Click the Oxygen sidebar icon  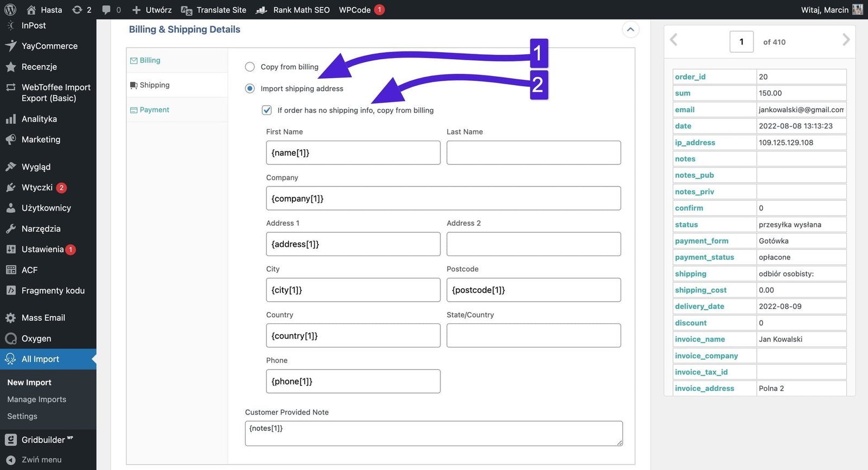(x=10, y=339)
